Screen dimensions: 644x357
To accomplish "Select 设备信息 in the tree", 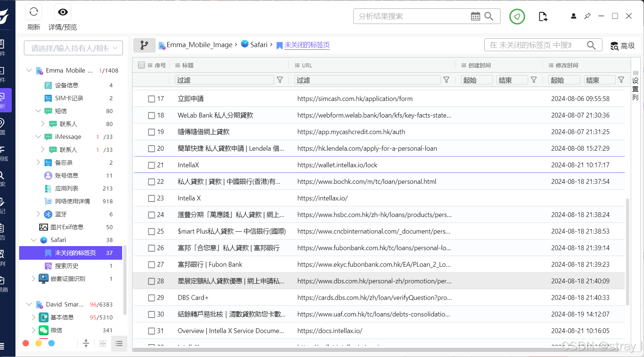I will [67, 85].
